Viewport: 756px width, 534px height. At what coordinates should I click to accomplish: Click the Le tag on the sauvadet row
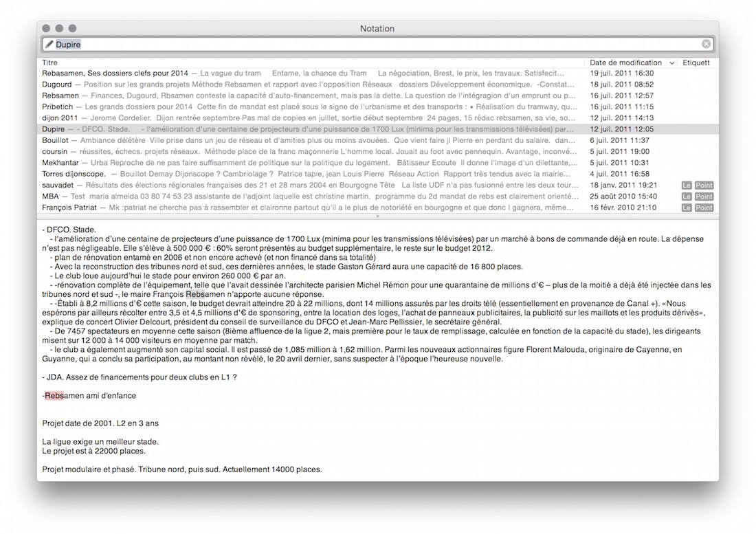(x=687, y=186)
